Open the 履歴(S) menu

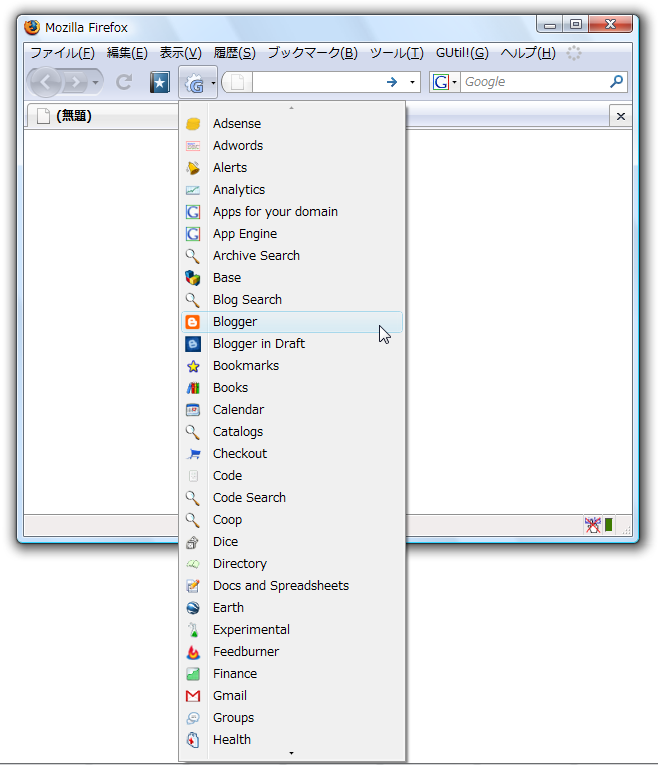pos(234,53)
